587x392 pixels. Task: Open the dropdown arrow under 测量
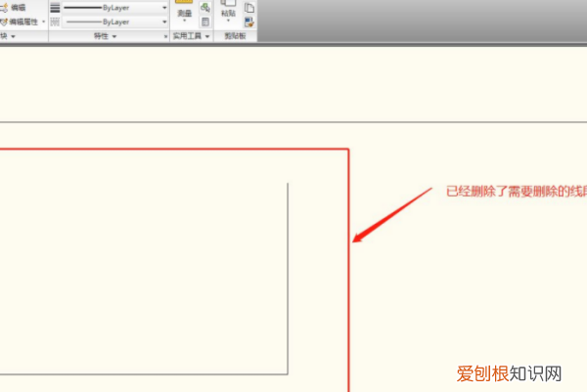point(183,22)
